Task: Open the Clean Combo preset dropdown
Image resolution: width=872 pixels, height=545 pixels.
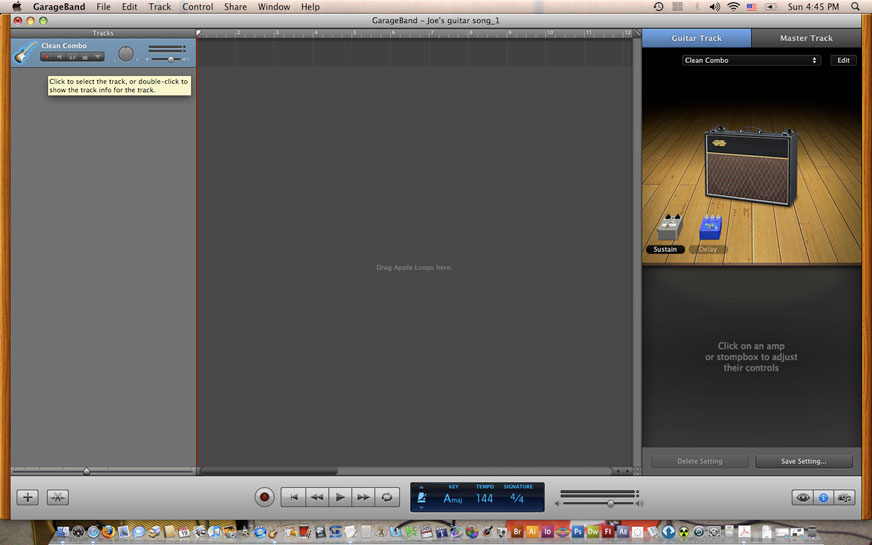Action: click(x=751, y=60)
